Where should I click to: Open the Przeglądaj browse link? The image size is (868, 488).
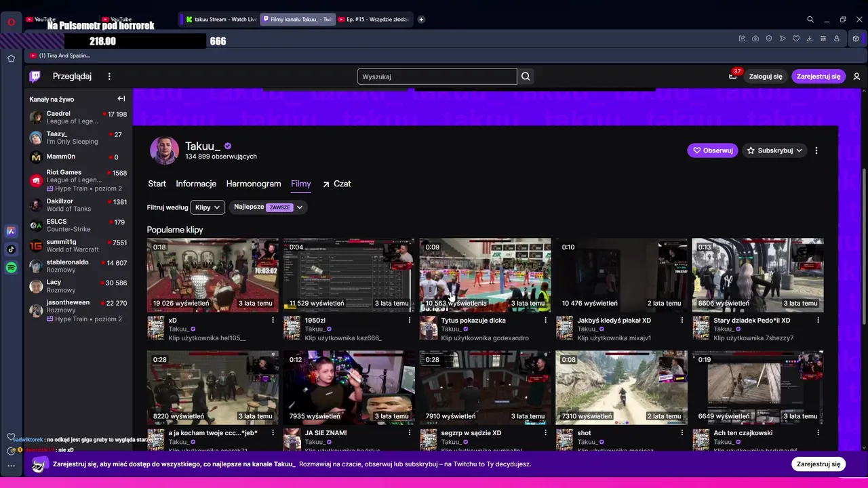click(x=72, y=77)
